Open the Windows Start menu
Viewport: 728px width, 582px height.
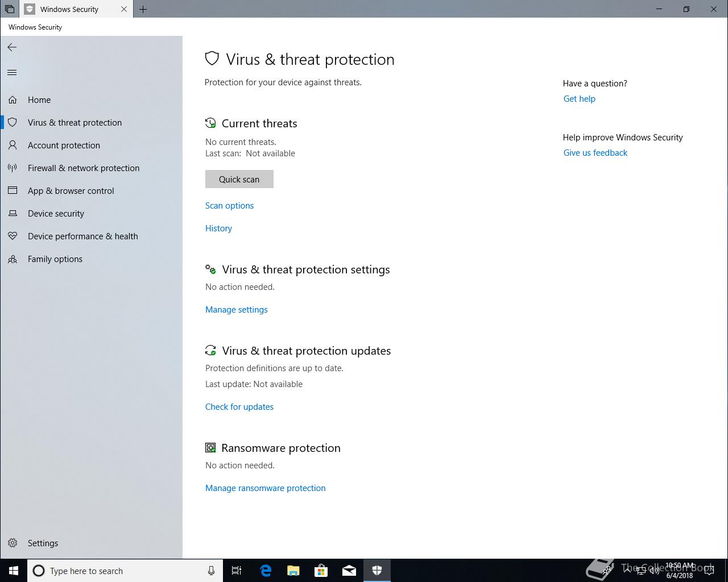tap(14, 571)
